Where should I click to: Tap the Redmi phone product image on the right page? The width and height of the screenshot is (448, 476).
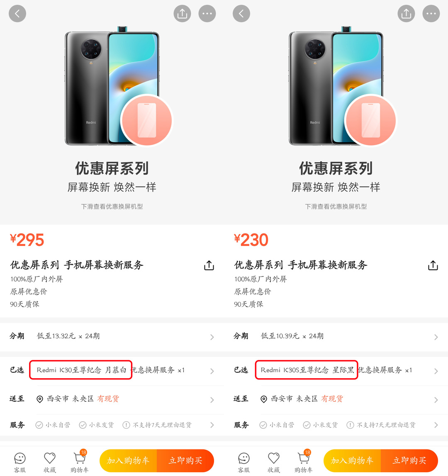(336, 86)
